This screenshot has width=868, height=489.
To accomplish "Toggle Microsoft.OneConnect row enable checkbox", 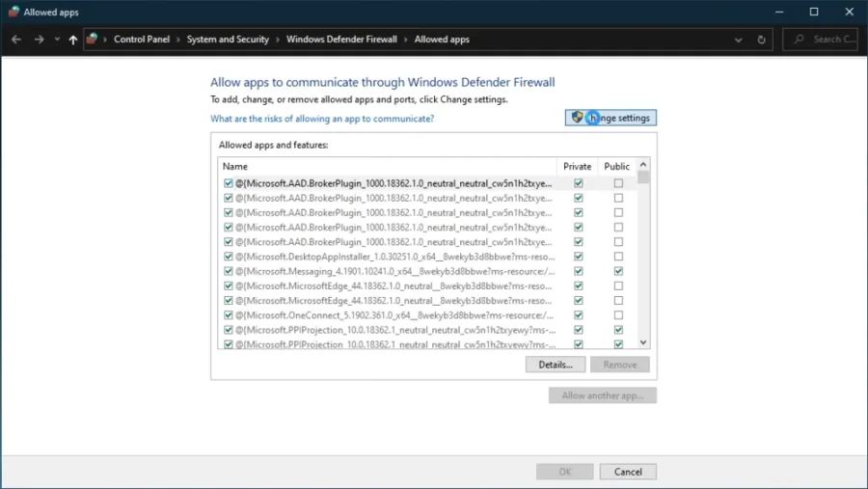I will click(228, 315).
